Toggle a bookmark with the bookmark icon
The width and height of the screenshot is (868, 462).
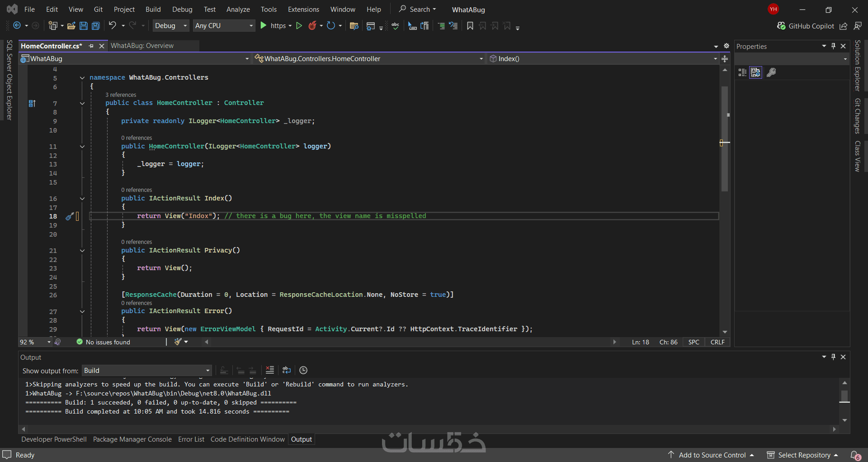pyautogui.click(x=470, y=26)
